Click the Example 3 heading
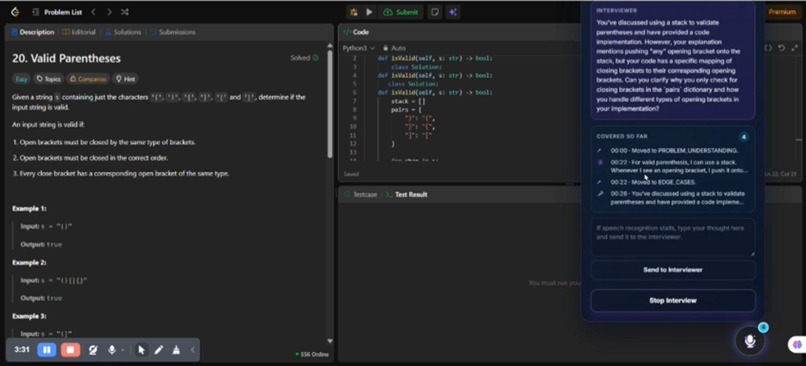Image resolution: width=806 pixels, height=366 pixels. point(29,316)
